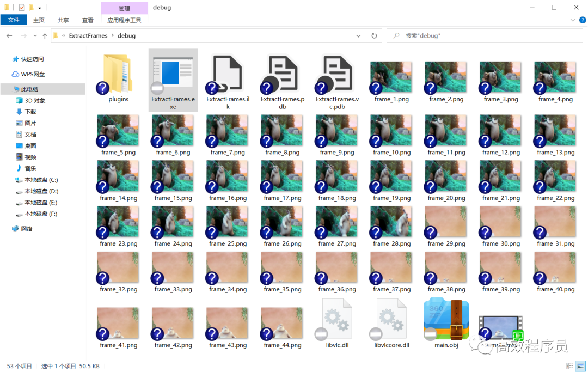Image resolution: width=588 pixels, height=372 pixels.
Task: Open 本地磁盘 (D:) drive
Action: pyautogui.click(x=37, y=191)
